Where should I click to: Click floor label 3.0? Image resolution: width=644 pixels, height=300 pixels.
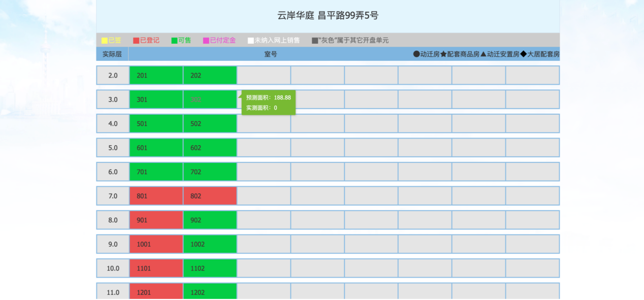[x=113, y=99]
